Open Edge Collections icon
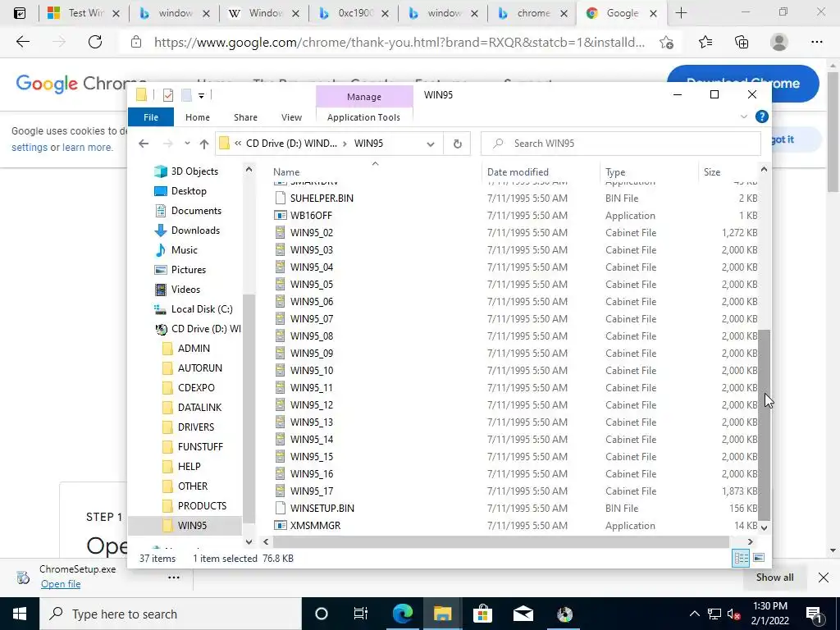The height and width of the screenshot is (630, 840). click(742, 42)
